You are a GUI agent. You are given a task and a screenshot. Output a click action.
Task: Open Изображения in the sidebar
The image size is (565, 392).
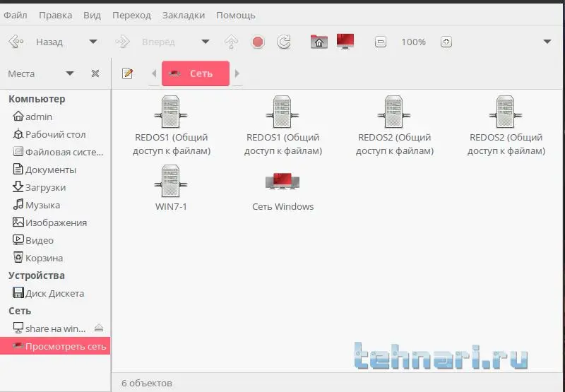point(55,222)
